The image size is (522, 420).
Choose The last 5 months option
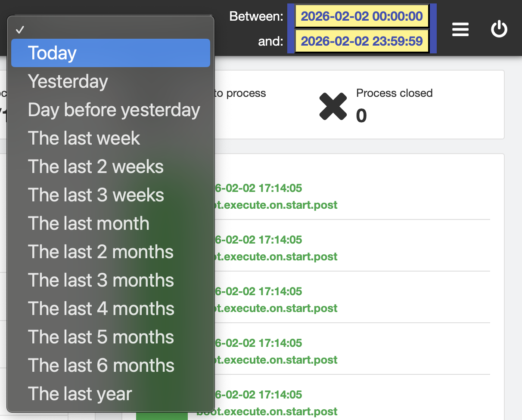(x=111, y=337)
